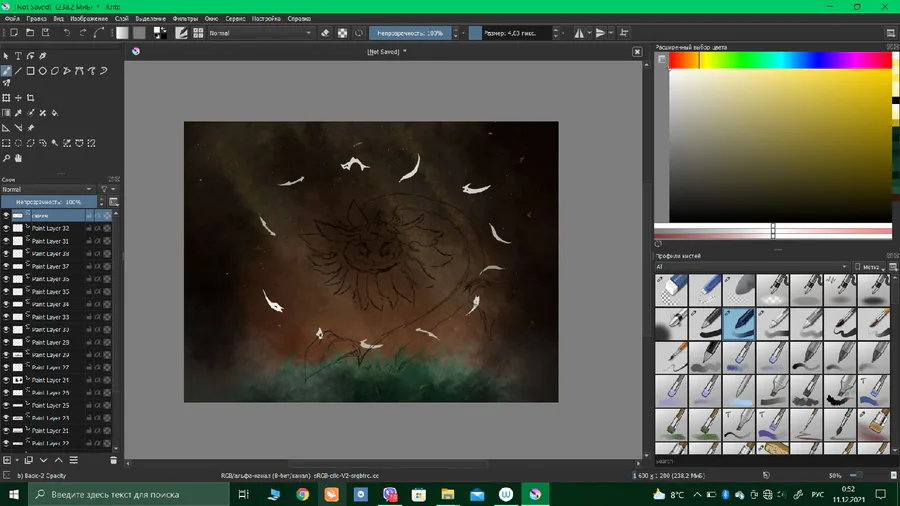Open the Правка menu
This screenshot has height=506, width=900.
pos(36,19)
